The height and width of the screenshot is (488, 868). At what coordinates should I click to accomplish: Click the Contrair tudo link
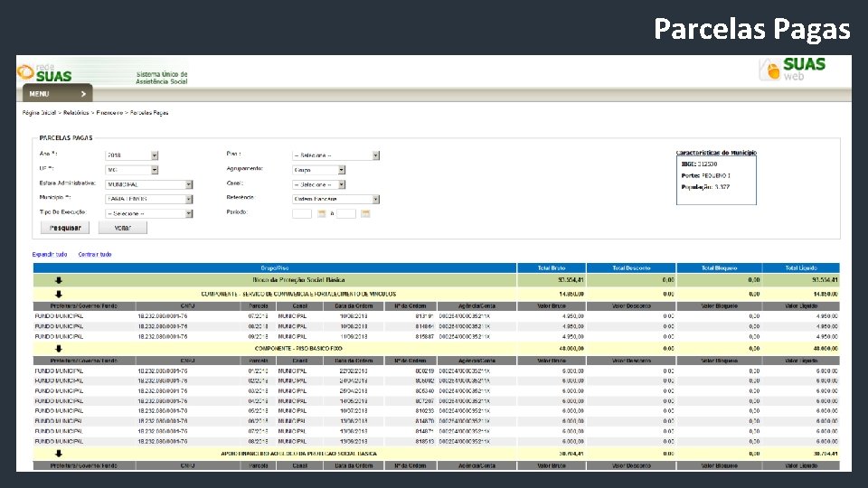(95, 255)
